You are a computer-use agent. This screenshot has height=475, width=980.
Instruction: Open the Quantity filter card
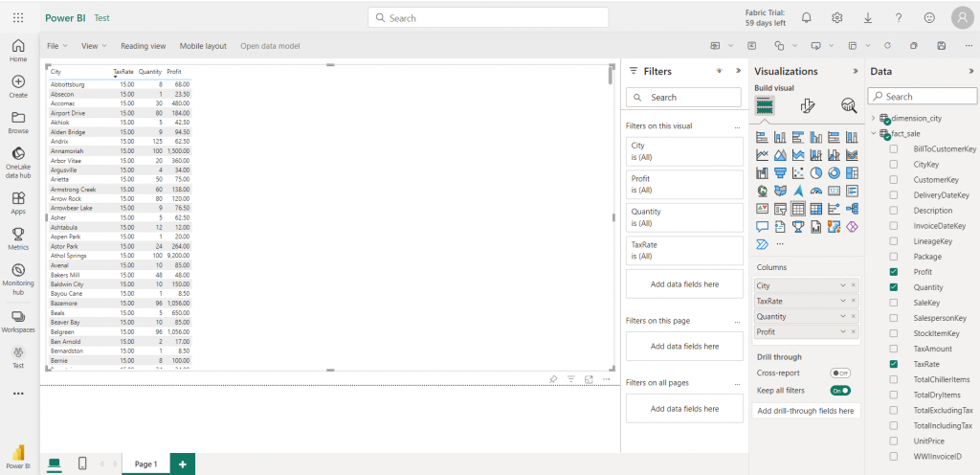pyautogui.click(x=684, y=217)
